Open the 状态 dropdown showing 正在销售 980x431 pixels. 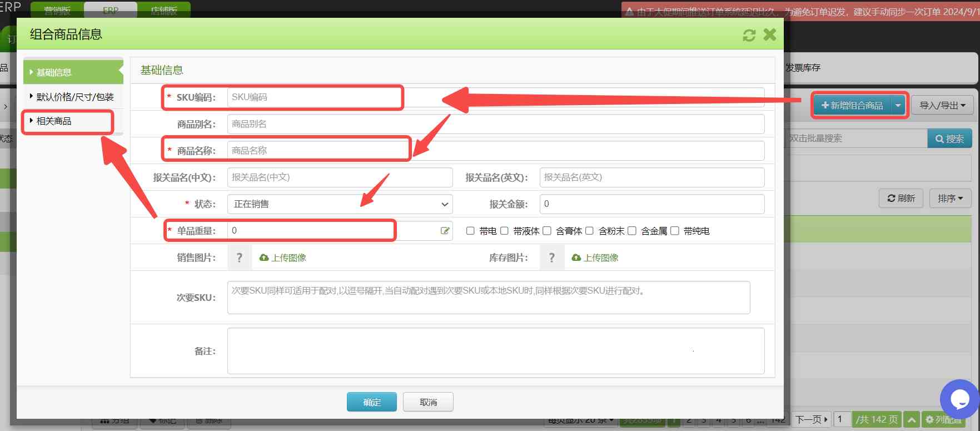(x=340, y=204)
